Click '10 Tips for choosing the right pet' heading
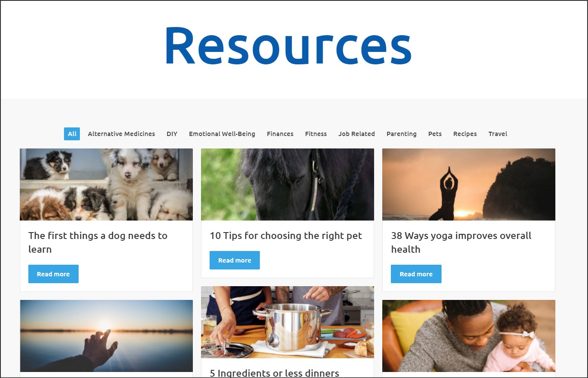The image size is (588, 378). tap(286, 236)
